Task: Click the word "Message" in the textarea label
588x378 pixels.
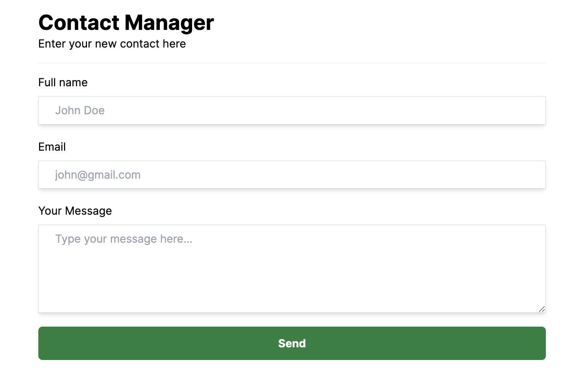Action: [89, 211]
